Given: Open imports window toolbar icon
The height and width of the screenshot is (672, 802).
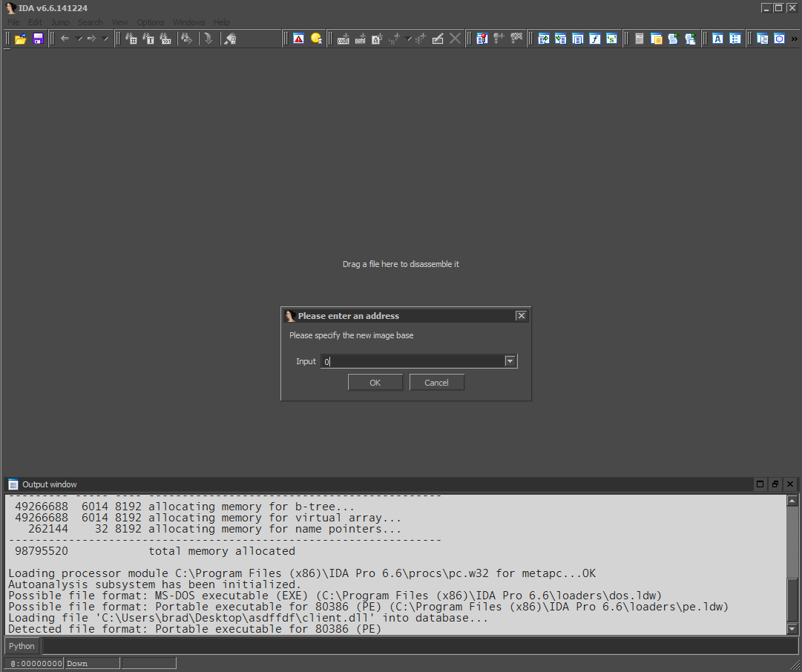Looking at the screenshot, I should (x=561, y=39).
